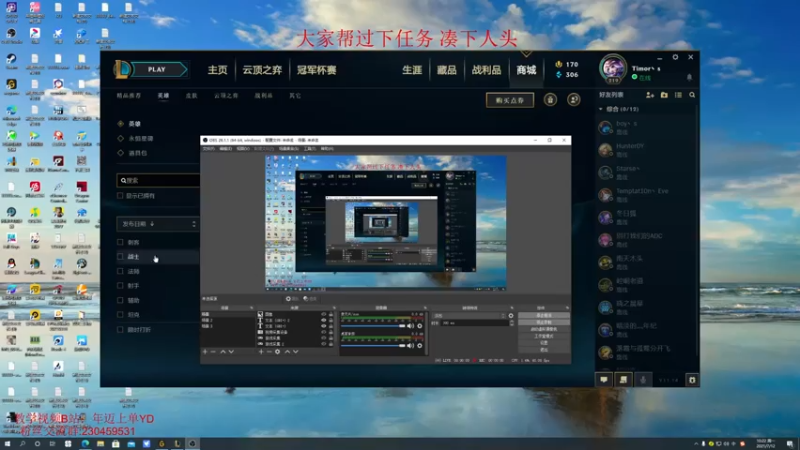Tick the 辅助 role checkbox

click(x=120, y=301)
